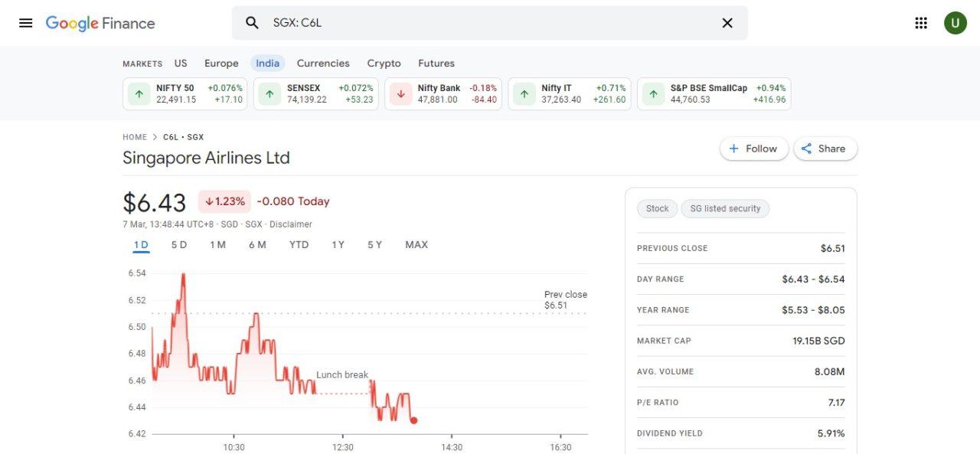Viewport: 980px width, 454px height.
Task: Open the SENSEX index card
Action: coord(316,94)
